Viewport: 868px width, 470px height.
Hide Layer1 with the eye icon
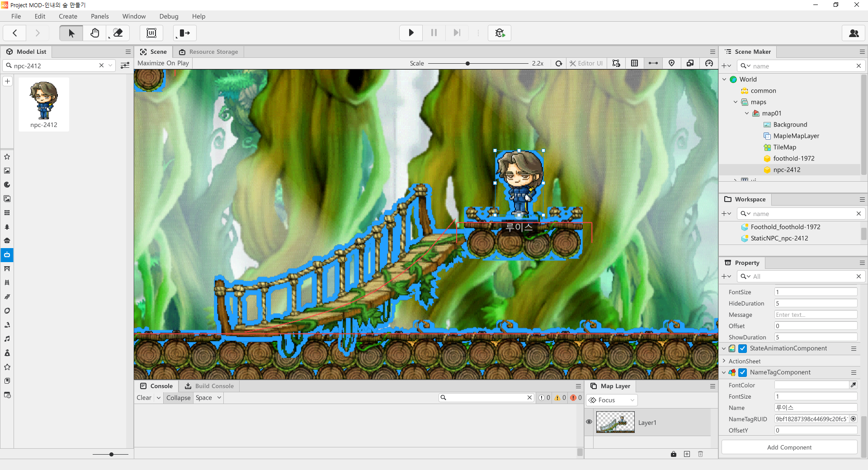pyautogui.click(x=589, y=422)
